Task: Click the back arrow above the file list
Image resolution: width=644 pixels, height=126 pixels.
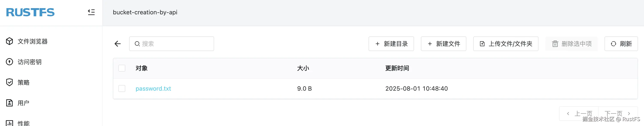Action: tap(118, 44)
